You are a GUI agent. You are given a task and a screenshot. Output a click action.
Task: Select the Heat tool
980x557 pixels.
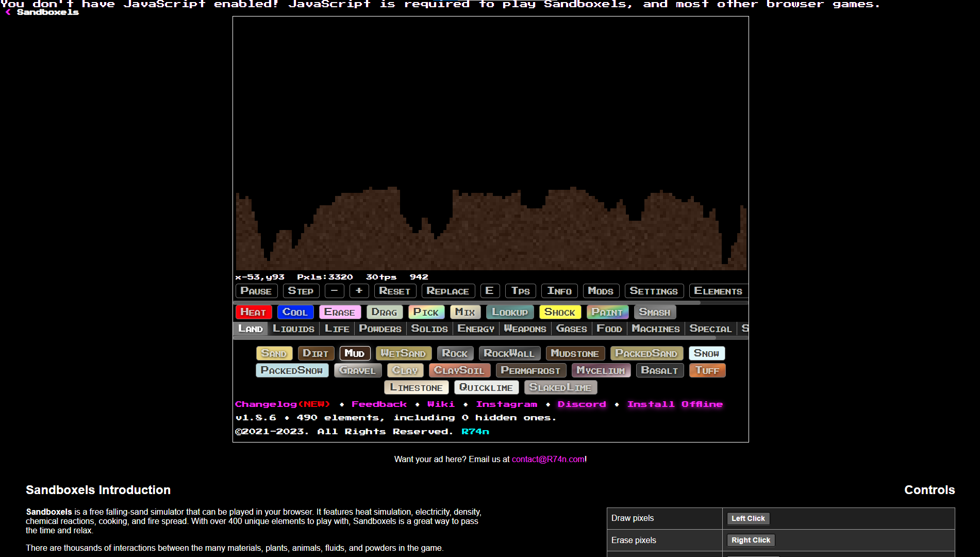pyautogui.click(x=254, y=312)
